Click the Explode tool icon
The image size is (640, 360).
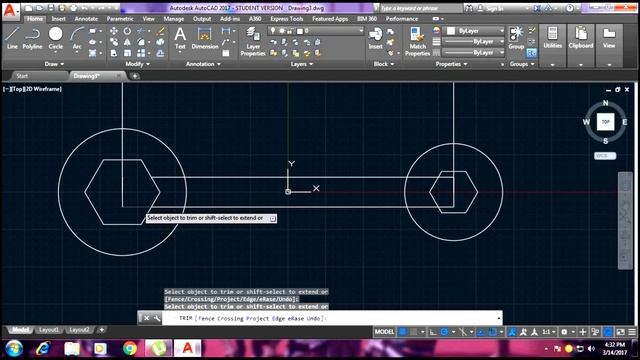coord(160,42)
